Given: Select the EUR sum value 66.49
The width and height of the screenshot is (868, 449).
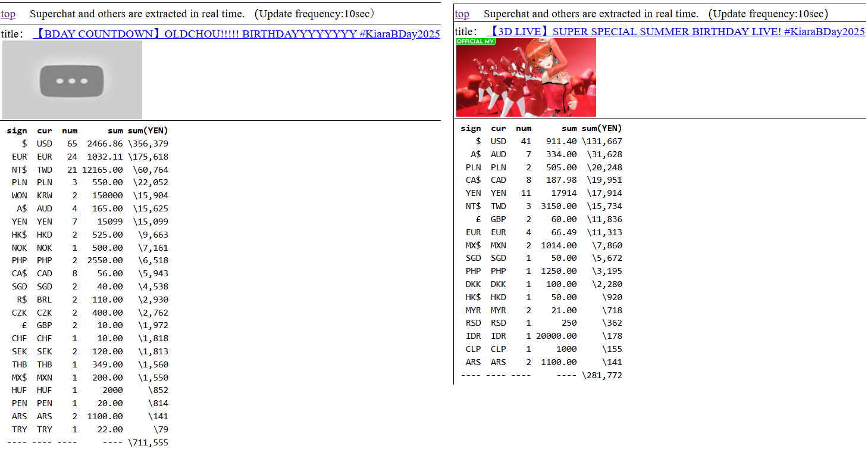Looking at the screenshot, I should pos(564,232).
